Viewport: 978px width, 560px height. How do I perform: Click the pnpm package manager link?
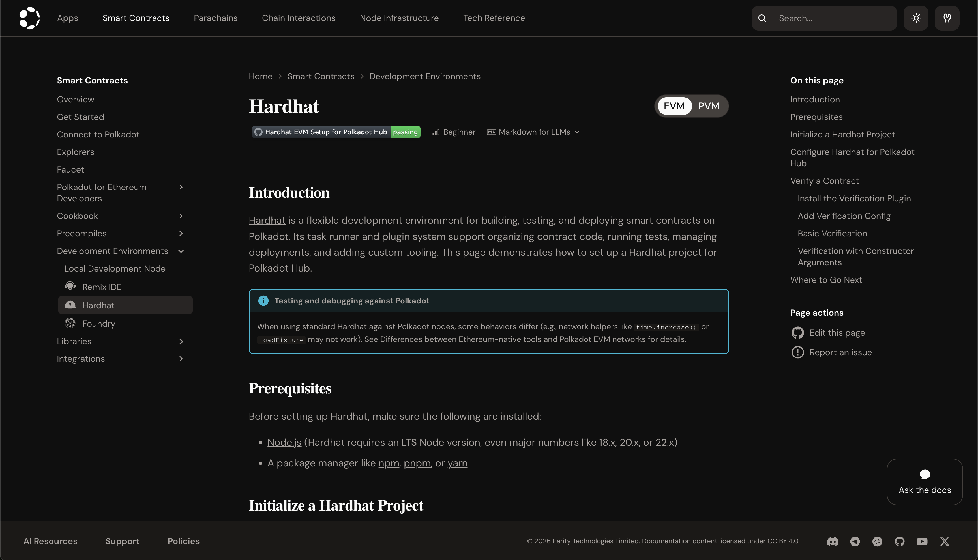(x=417, y=463)
